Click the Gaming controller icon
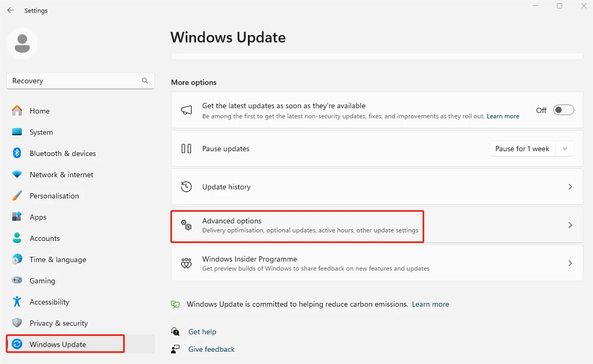Viewport: 593px width, 364px height. 17,280
